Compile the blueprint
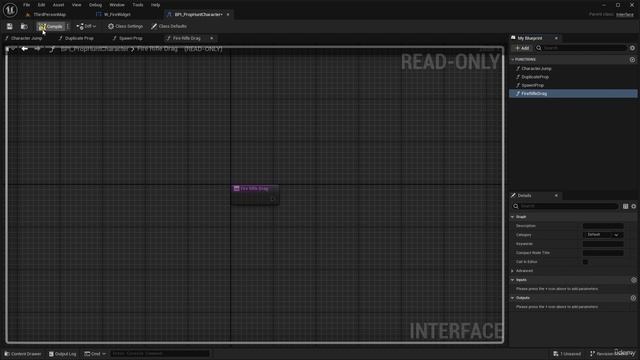640x360 pixels. click(x=51, y=27)
